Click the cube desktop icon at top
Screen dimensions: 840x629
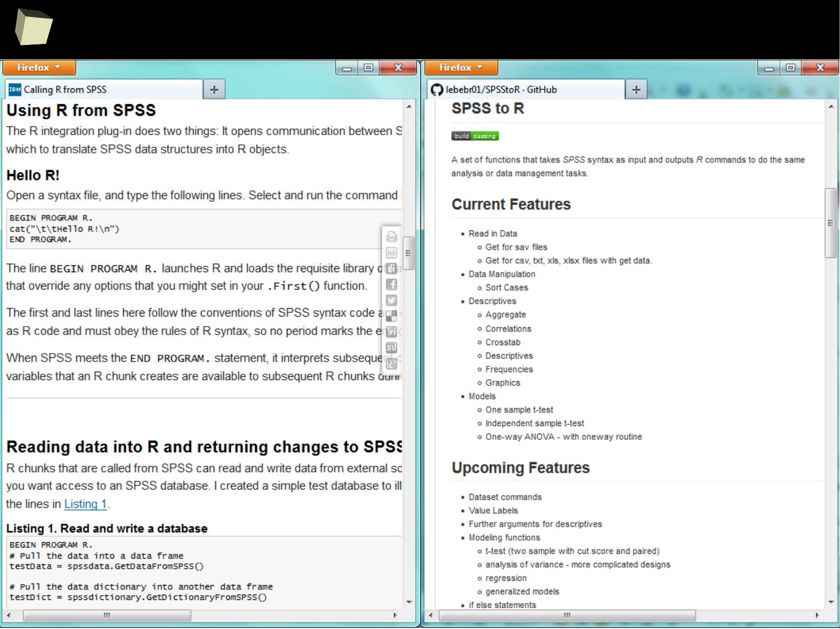33,27
